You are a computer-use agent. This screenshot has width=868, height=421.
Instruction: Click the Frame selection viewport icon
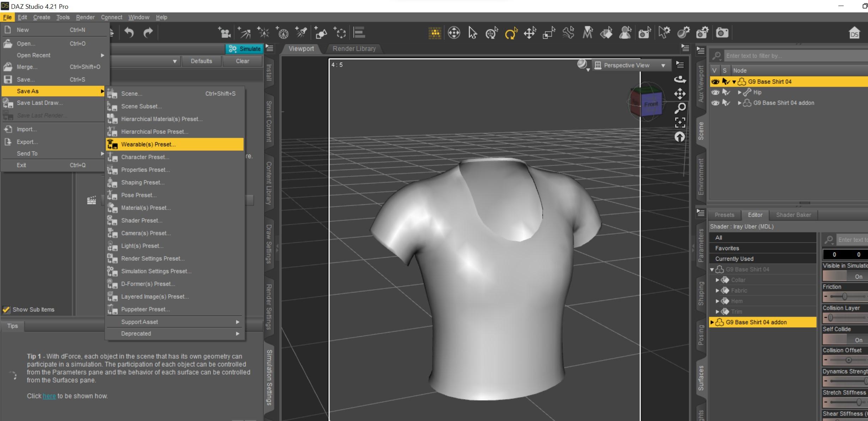(x=680, y=122)
